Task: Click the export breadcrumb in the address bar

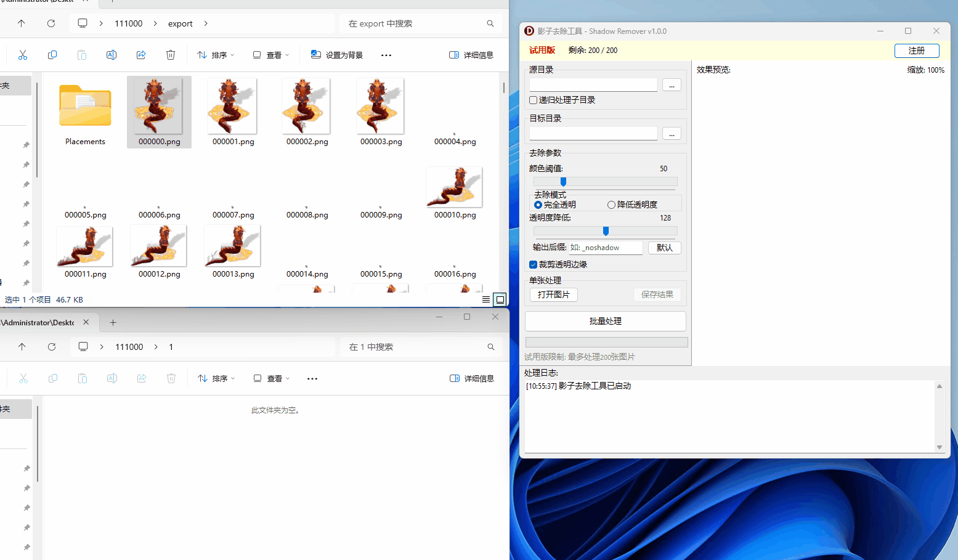Action: 181,23
